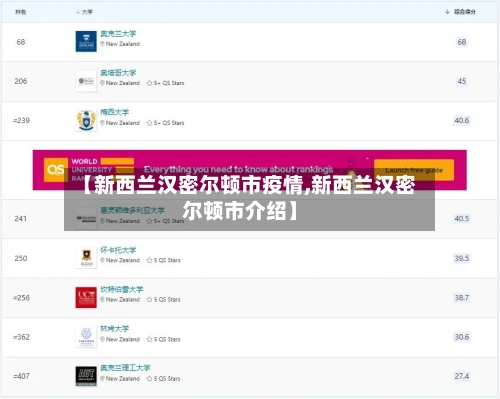
Task: Select the score 40.5 for 惠灵顿维多利亚大学
Action: 462,219
